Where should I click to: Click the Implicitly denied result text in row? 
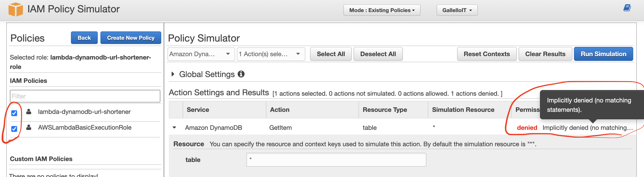tap(587, 128)
